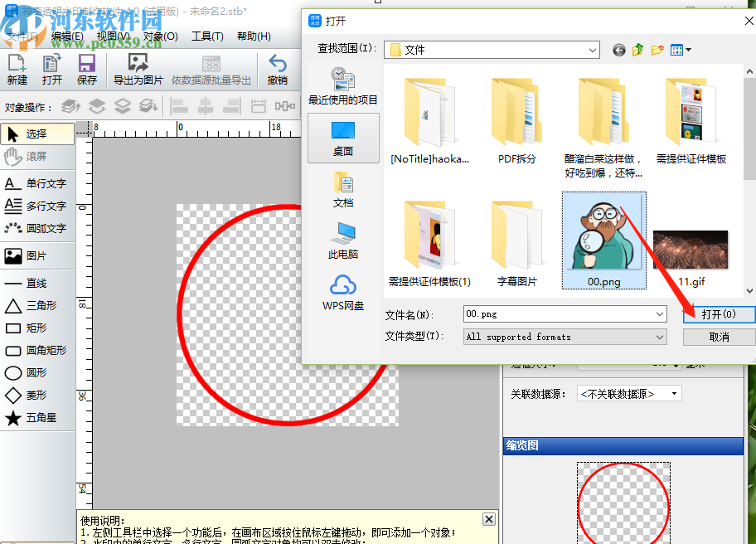Click the create new folder icon

(x=657, y=50)
